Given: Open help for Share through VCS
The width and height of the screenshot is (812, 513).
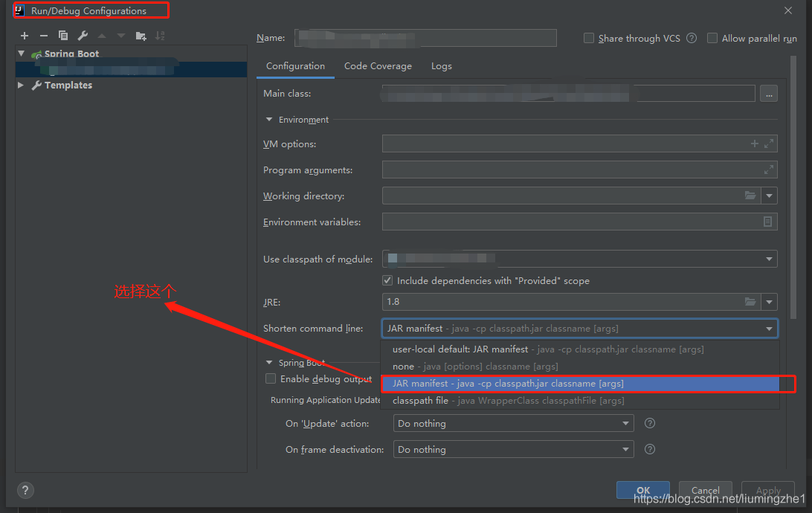Looking at the screenshot, I should pyautogui.click(x=692, y=39).
